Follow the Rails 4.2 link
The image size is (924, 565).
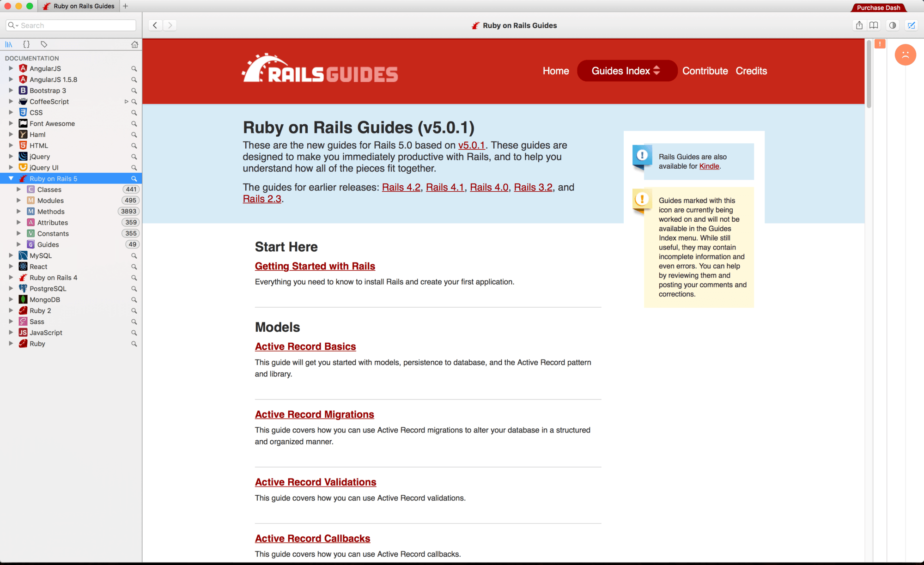[401, 187]
